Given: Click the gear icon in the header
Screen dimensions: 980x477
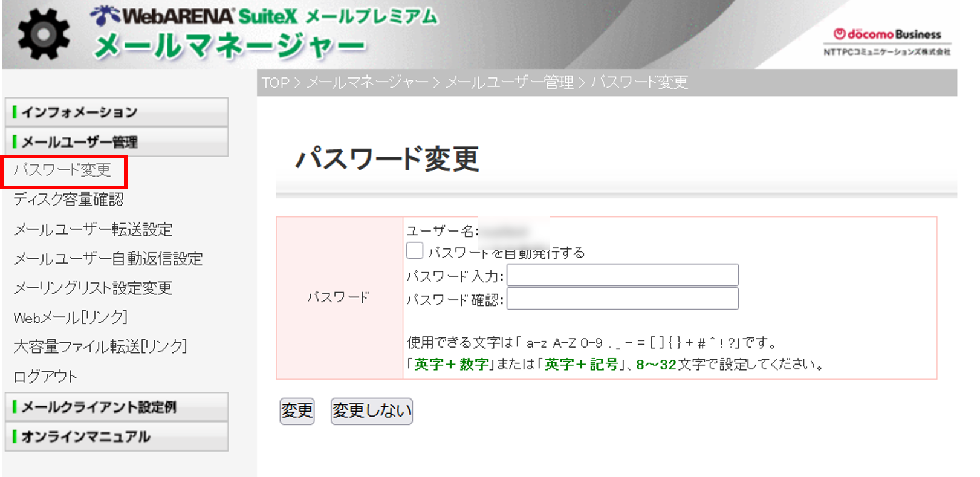Looking at the screenshot, I should [43, 34].
